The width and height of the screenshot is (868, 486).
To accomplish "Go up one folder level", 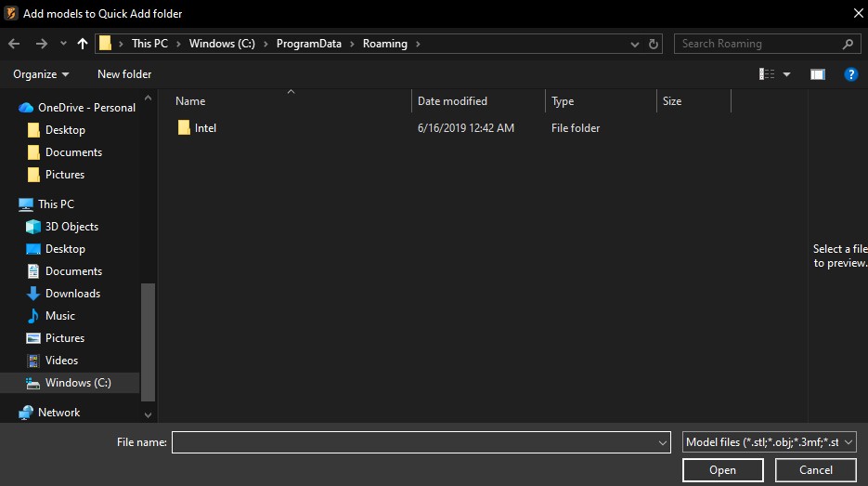I will pyautogui.click(x=83, y=44).
